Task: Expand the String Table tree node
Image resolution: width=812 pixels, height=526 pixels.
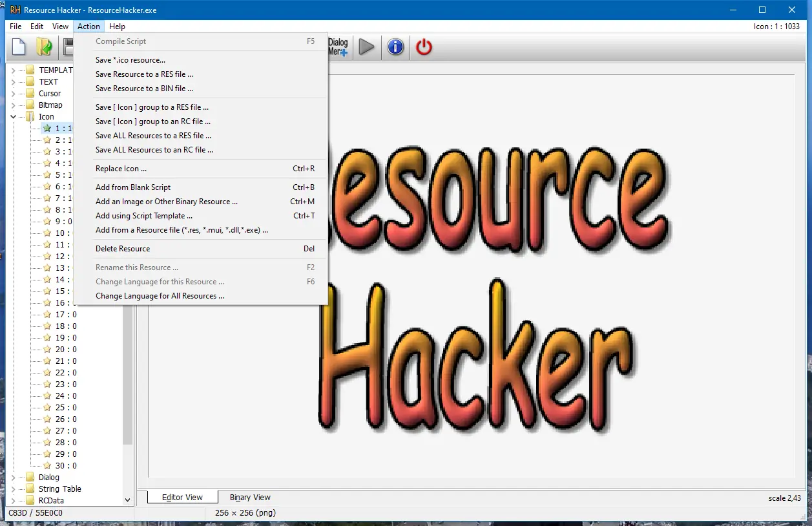Action: pos(13,489)
